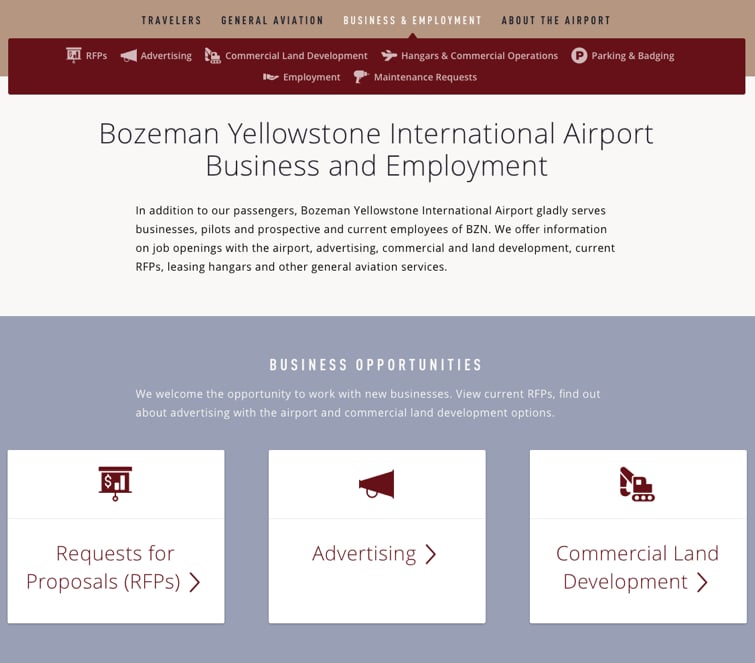Click the large megaphone icon on Advertising card
This screenshot has width=755, height=663.
coord(377,484)
